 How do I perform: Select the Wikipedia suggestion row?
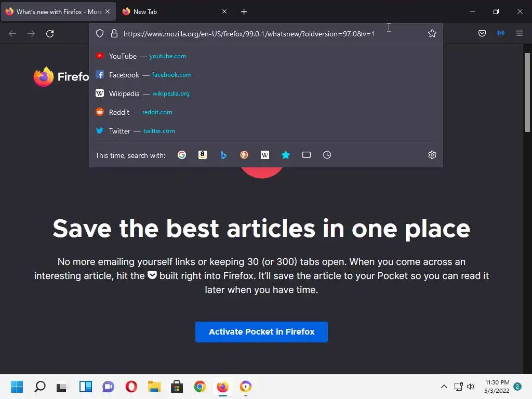click(x=265, y=94)
